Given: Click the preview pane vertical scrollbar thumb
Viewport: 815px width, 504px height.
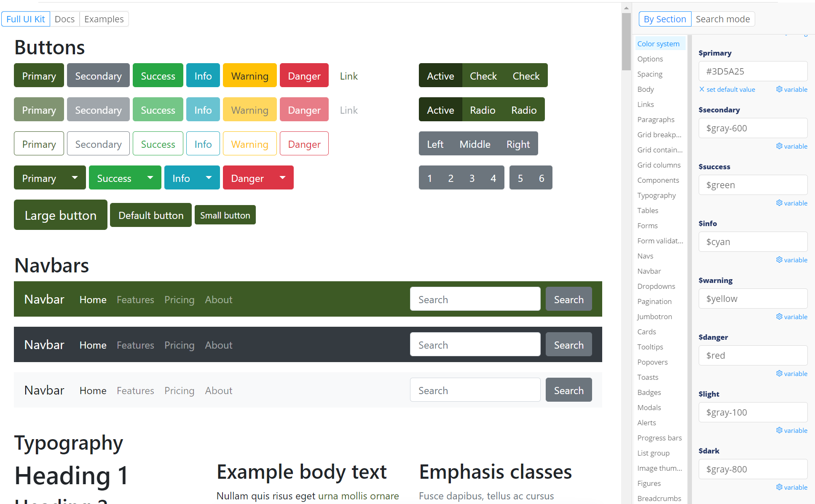Looking at the screenshot, I should pyautogui.click(x=626, y=41).
